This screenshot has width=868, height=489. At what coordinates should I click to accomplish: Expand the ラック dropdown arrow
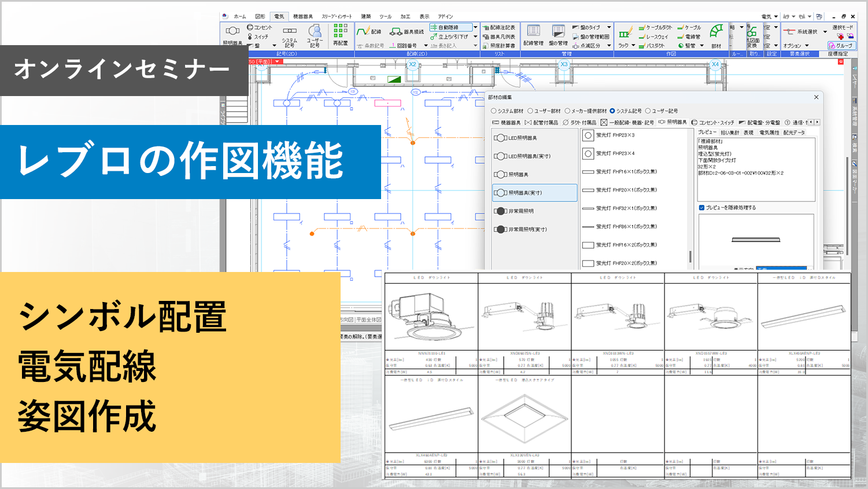coord(633,46)
